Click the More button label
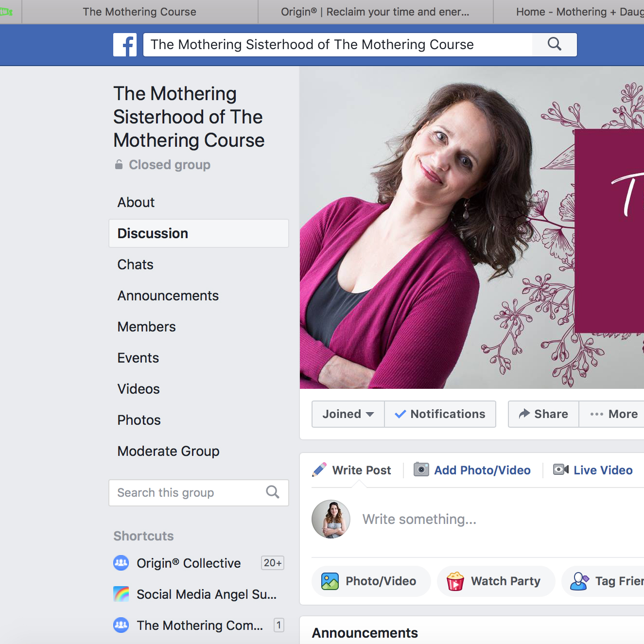Screen dimensions: 644x644 point(623,414)
